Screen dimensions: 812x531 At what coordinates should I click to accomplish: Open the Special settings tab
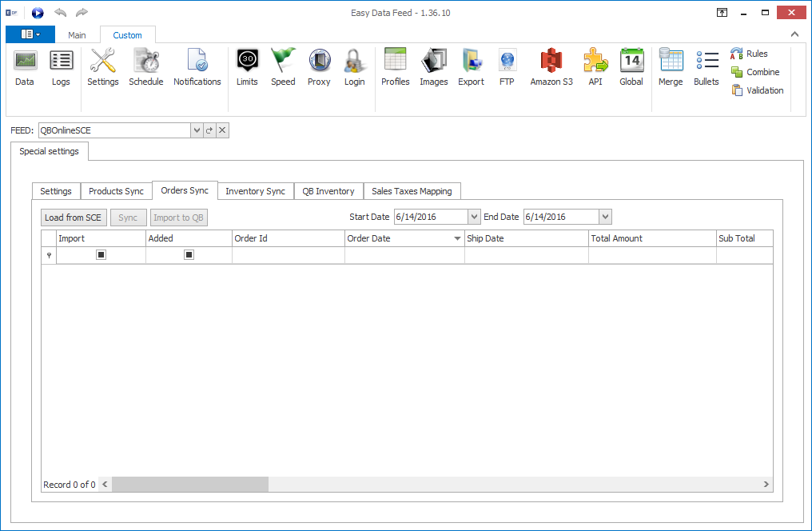50,151
